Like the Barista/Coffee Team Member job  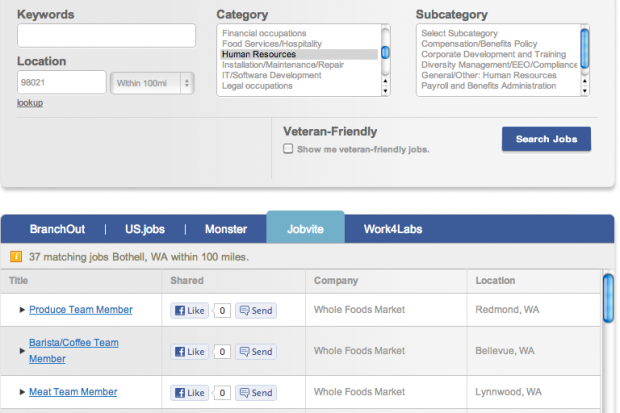tap(190, 352)
